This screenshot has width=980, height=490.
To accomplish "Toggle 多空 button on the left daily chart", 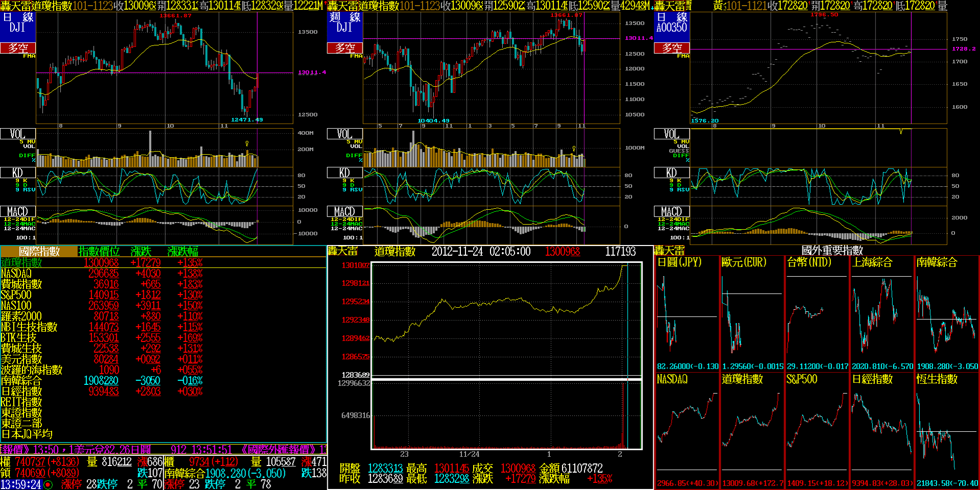I will pos(18,48).
